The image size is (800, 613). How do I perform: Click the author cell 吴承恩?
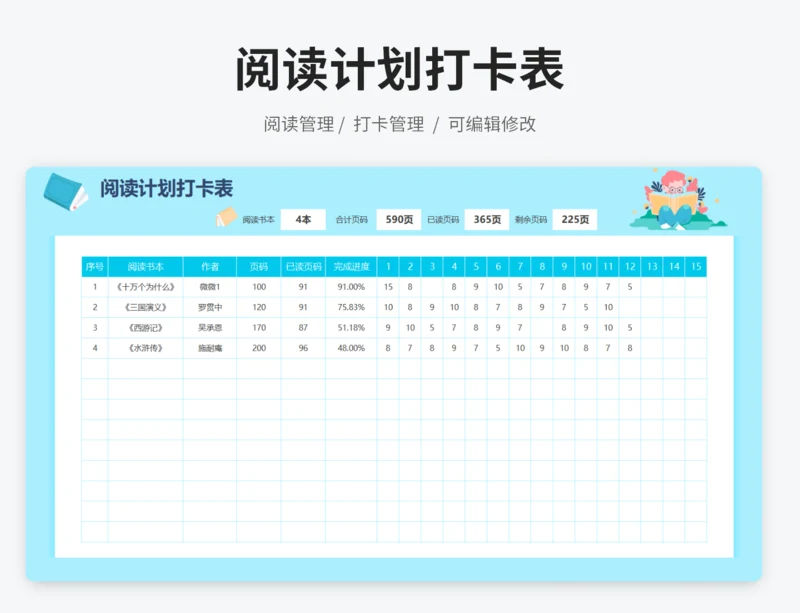[210, 328]
